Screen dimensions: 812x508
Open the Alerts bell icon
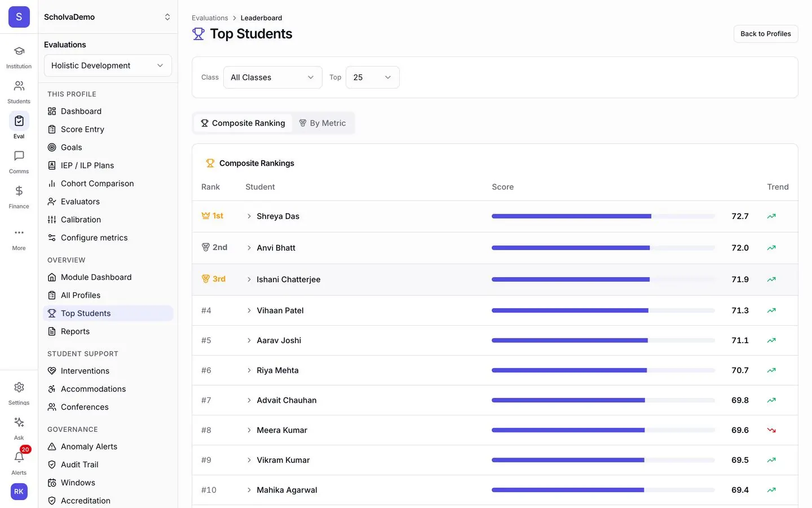click(x=19, y=458)
